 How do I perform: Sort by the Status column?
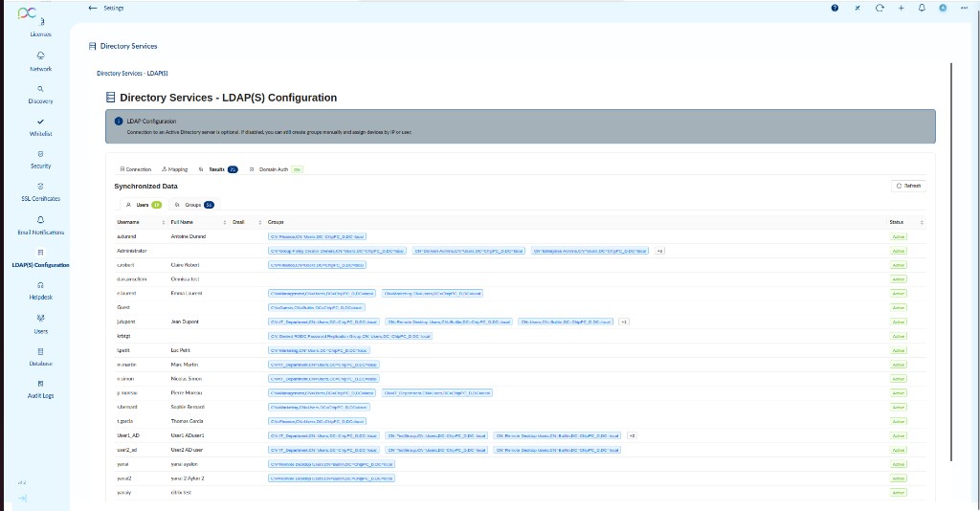pos(906,222)
